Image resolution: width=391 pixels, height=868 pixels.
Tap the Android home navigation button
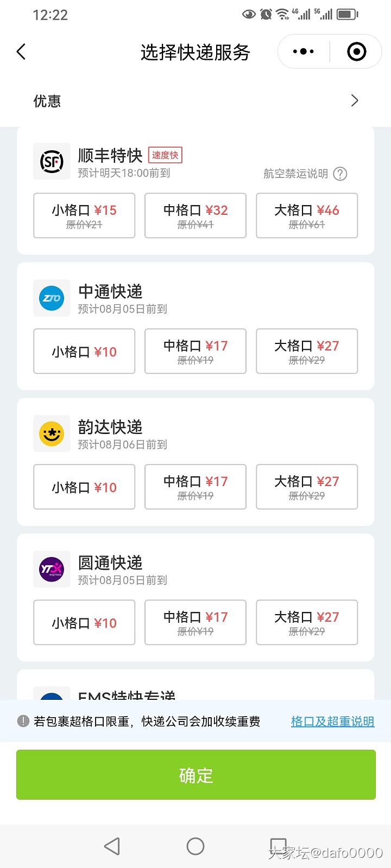tap(195, 846)
